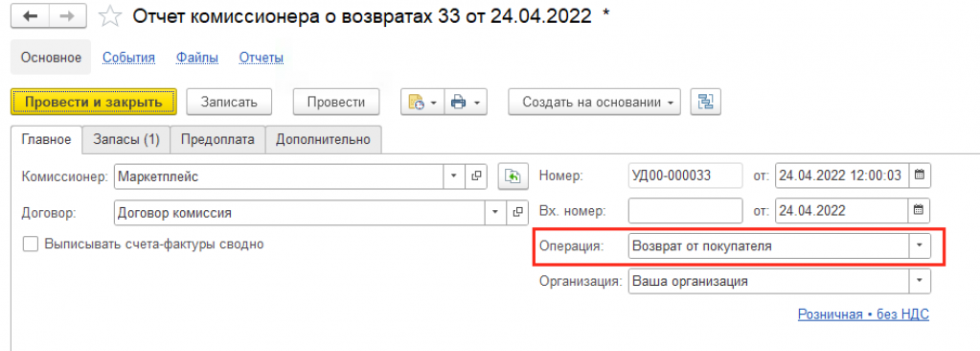Open the Комиссионер record with its open icon
This screenshot has height=351, width=980.
click(x=476, y=176)
